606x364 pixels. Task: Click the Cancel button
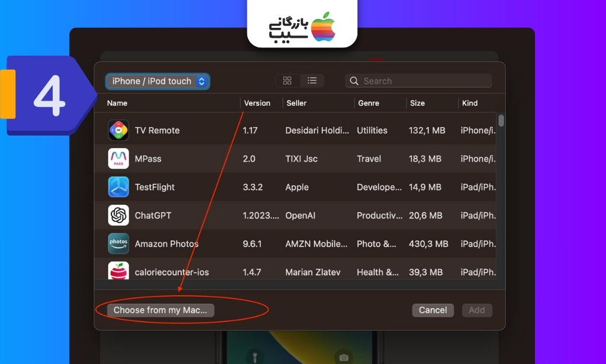coord(433,310)
